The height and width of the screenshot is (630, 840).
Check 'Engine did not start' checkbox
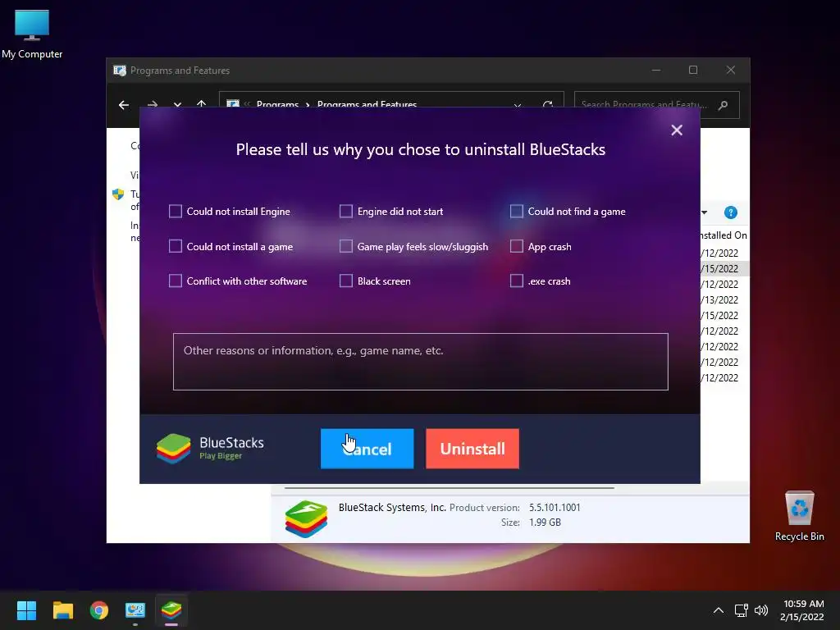(x=346, y=211)
